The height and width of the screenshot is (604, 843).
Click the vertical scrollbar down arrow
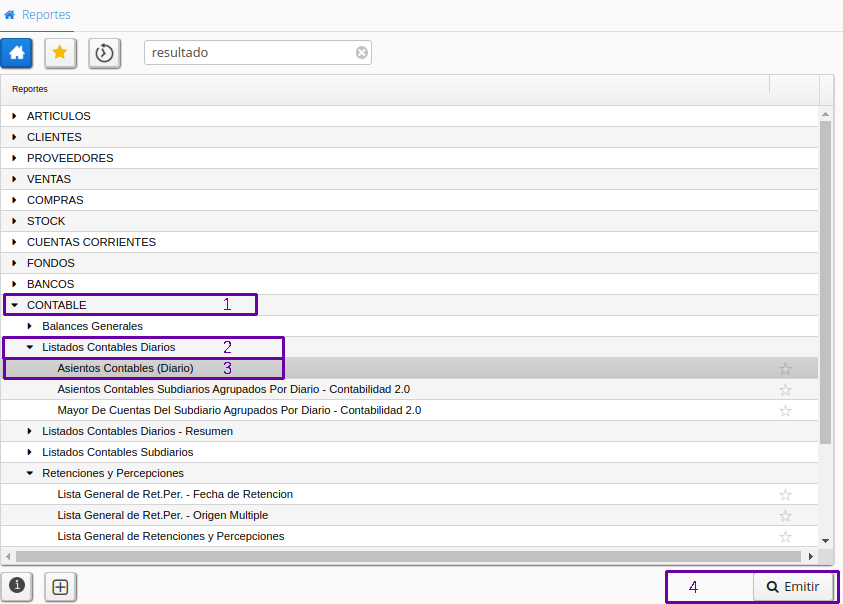825,541
